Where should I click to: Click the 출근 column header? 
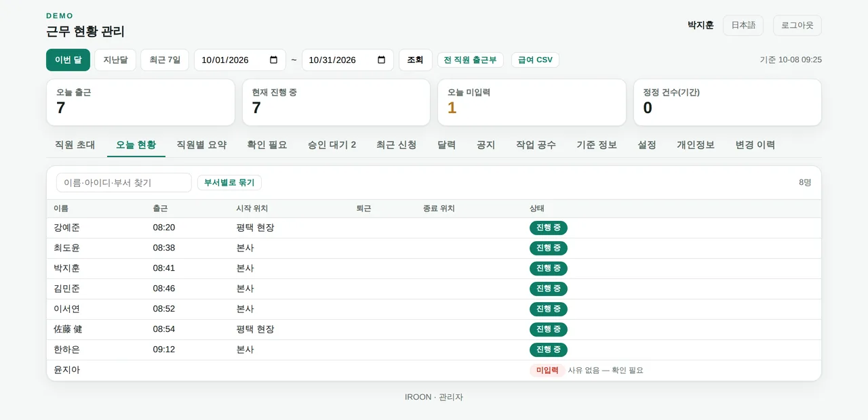click(x=160, y=209)
